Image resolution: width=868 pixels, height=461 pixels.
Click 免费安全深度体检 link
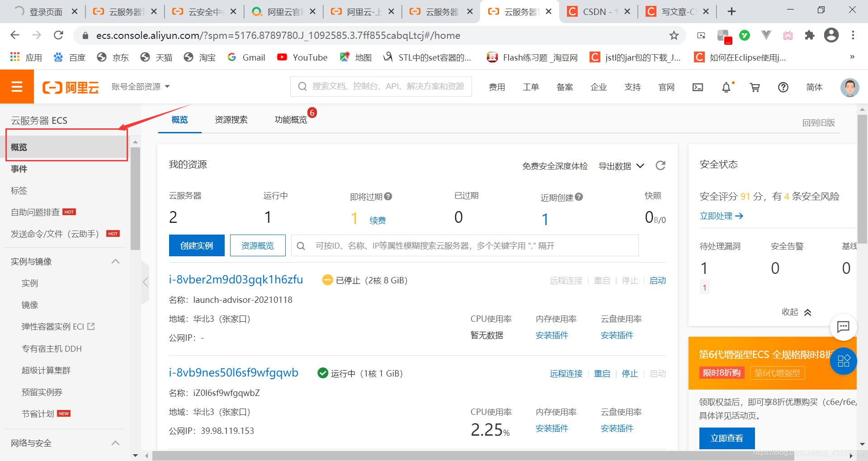(555, 166)
